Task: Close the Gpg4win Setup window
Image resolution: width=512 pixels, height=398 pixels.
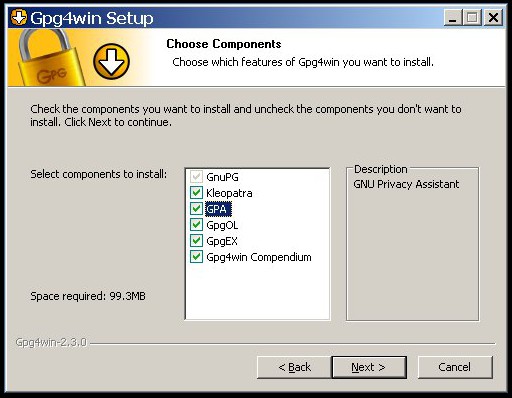Action: [493, 17]
